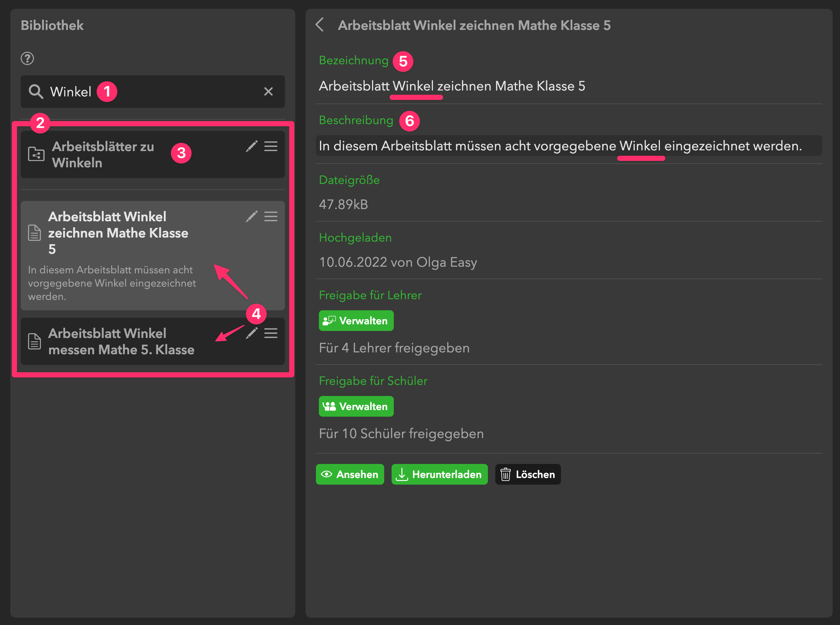Screen dimensions: 840x625
Task: Clear the Winkel search field
Action: 268,92
